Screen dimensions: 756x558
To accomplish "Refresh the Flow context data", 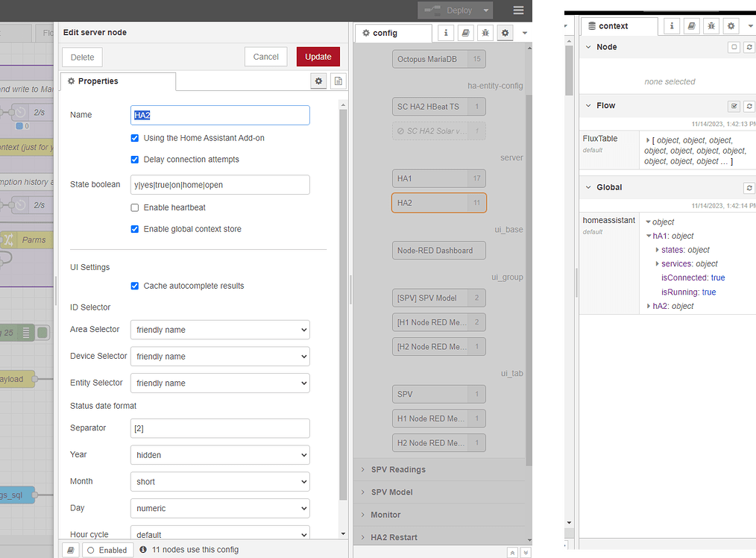I will point(749,105).
